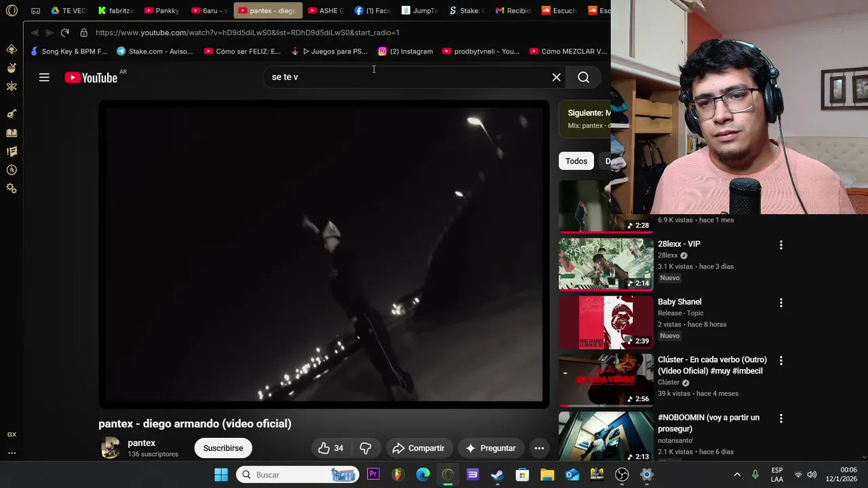
Task: Play the Baby Shanel thumbnail
Action: point(606,322)
